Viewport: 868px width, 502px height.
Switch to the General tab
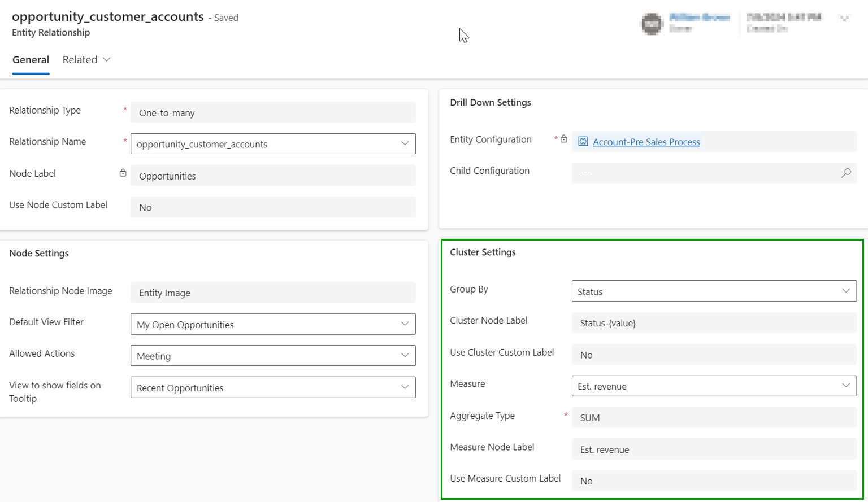click(31, 59)
